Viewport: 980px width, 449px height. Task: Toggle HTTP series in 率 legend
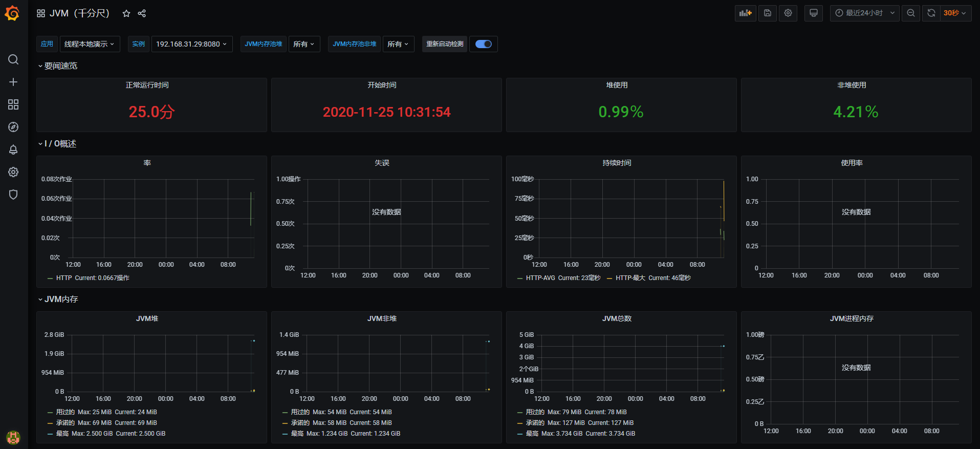tap(64, 278)
